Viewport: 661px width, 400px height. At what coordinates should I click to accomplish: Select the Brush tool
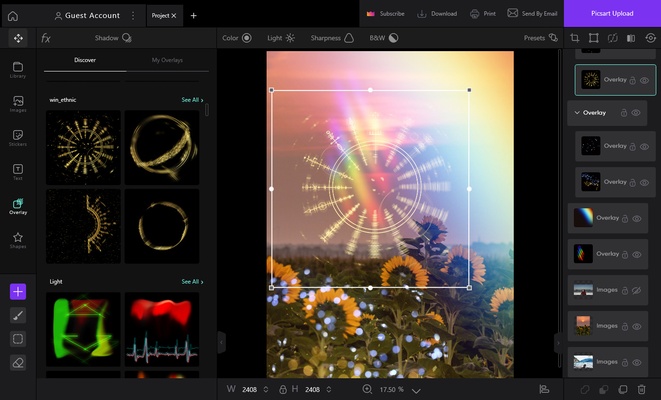coord(18,315)
